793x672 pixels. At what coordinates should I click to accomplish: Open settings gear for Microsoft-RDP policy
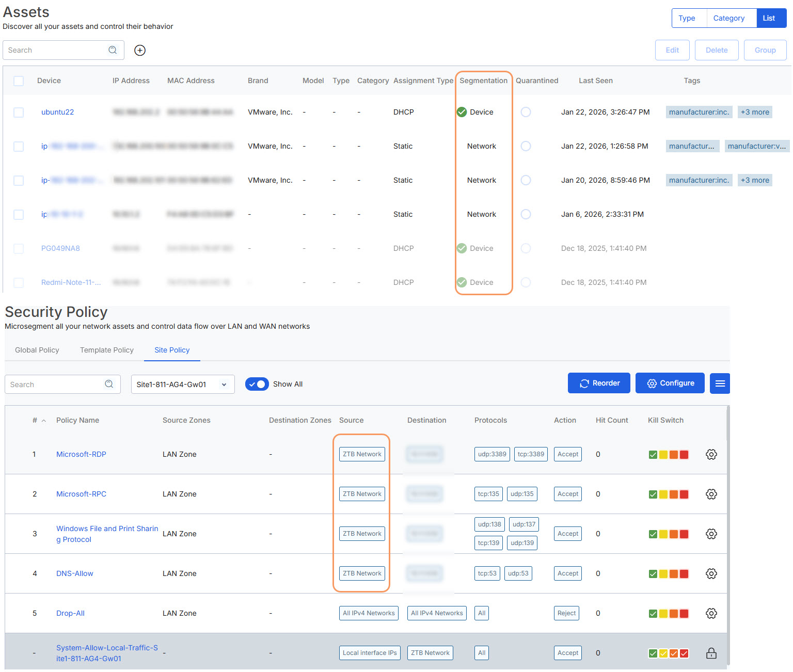[711, 454]
